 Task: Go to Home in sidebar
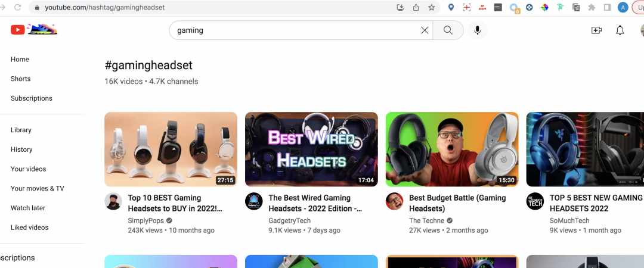point(20,59)
